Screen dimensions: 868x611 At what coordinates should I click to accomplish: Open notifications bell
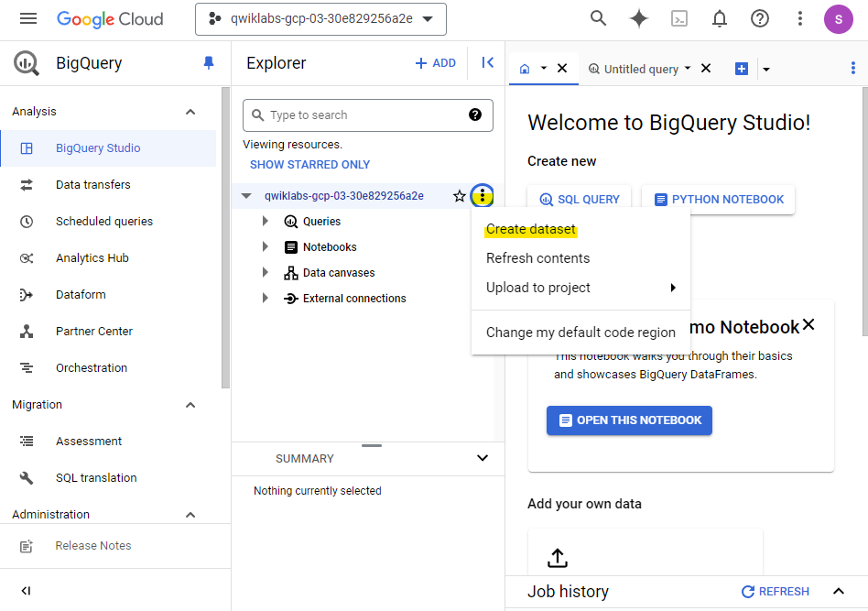click(719, 19)
